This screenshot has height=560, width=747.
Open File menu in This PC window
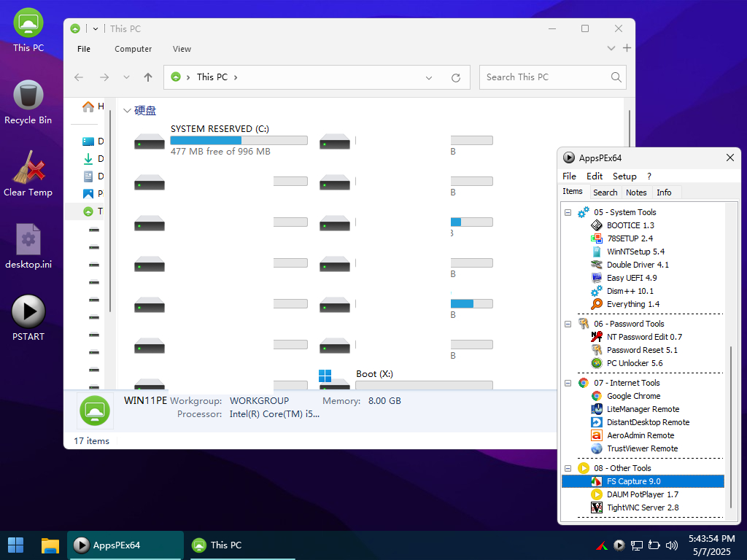tap(84, 49)
